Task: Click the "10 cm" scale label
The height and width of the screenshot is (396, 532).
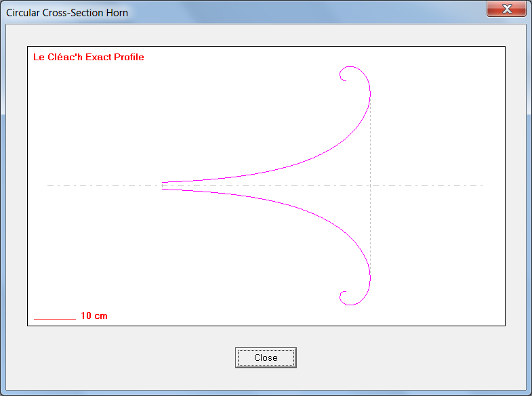Action: (94, 315)
